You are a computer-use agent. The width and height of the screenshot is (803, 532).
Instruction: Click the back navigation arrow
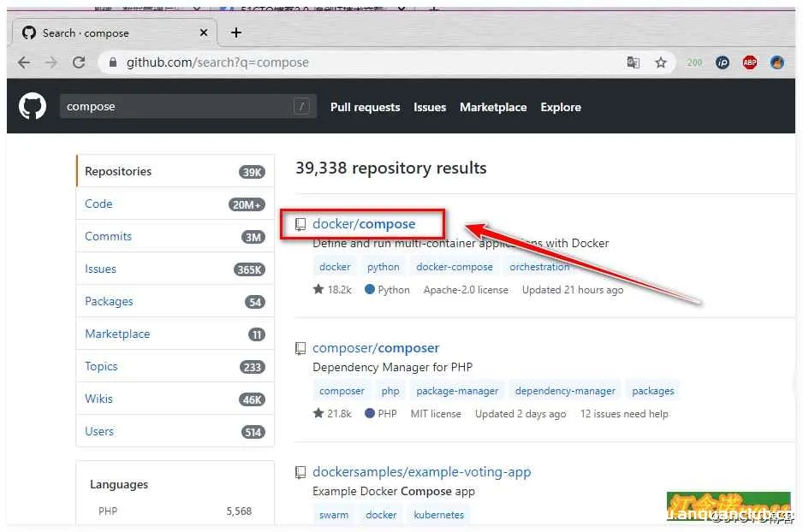(x=23, y=62)
